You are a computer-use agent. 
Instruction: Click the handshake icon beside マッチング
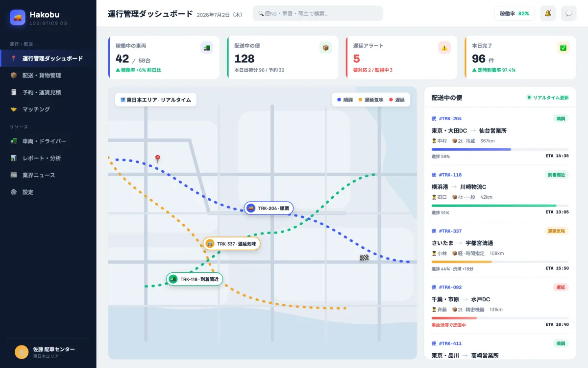coord(14,109)
